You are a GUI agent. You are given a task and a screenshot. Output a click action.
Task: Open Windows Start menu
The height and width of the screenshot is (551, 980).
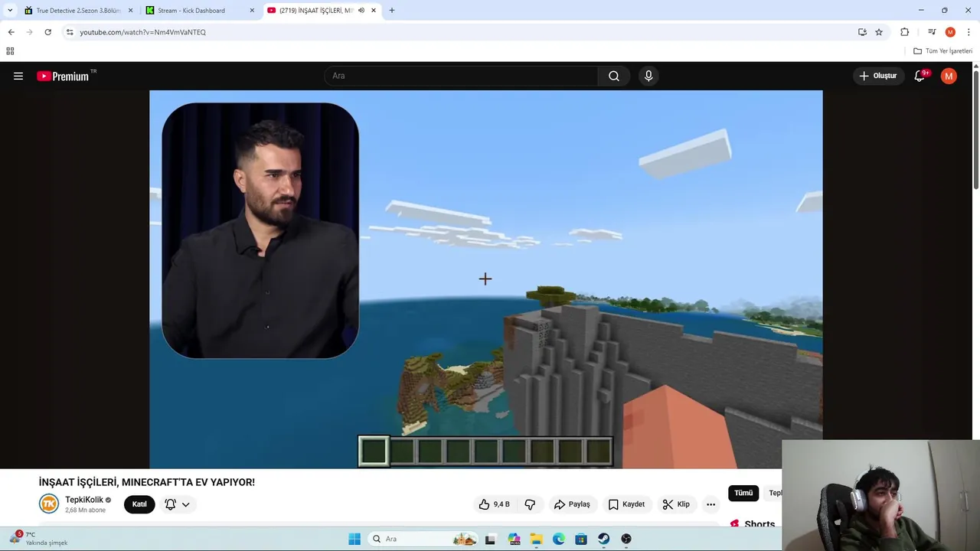pyautogui.click(x=354, y=539)
